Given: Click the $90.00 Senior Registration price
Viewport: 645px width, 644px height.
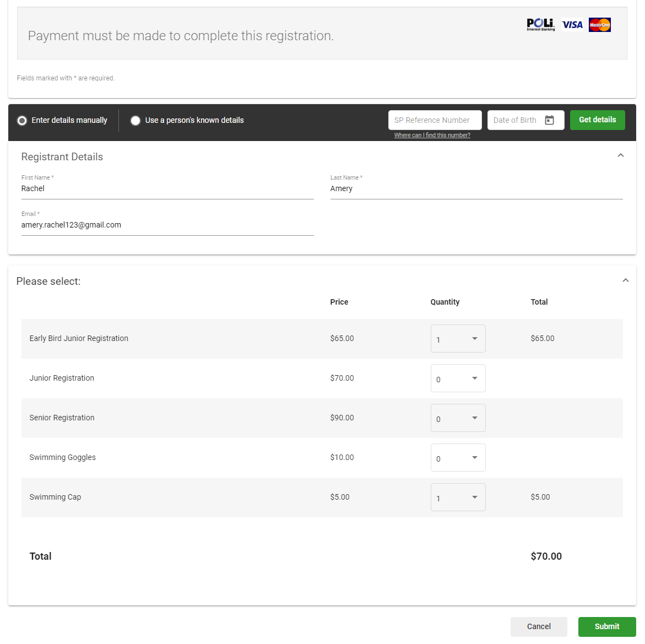Looking at the screenshot, I should [342, 418].
